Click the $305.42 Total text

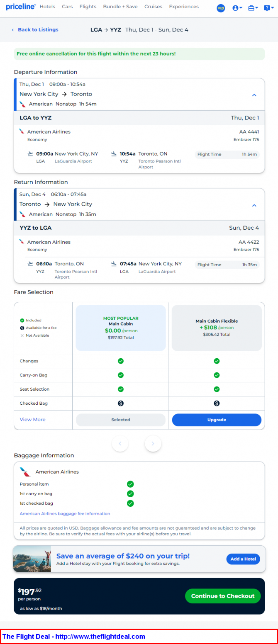pos(217,334)
